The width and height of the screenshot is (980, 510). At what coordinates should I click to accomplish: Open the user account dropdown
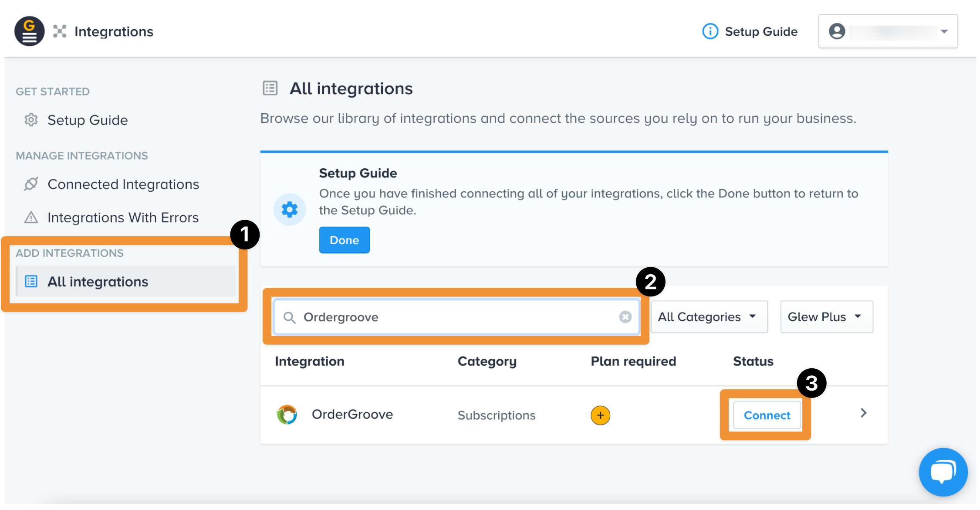tap(888, 31)
